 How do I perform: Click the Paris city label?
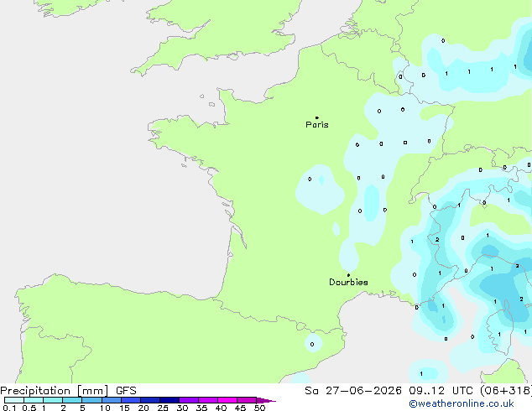[x=317, y=125]
